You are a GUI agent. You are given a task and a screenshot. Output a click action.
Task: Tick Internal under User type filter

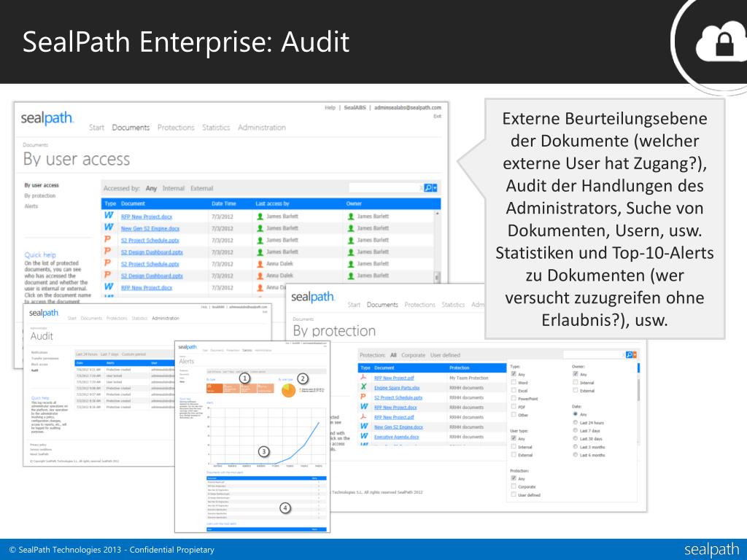tap(514, 446)
